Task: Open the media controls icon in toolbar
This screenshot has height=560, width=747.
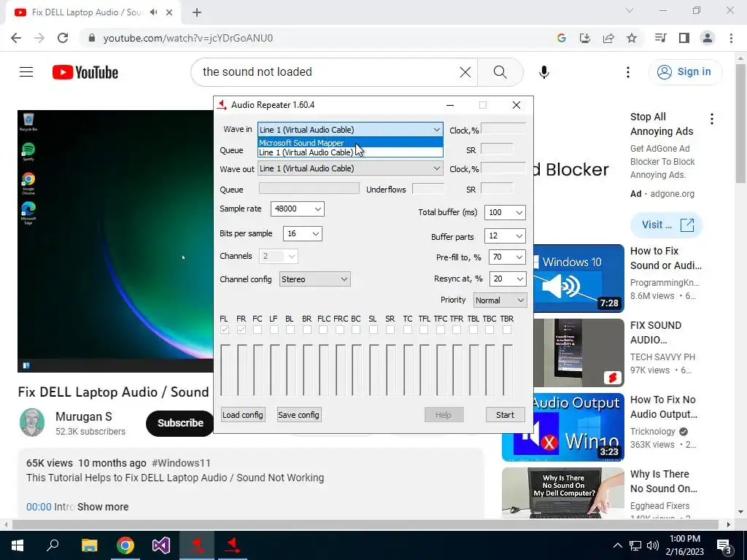Action: click(x=661, y=38)
